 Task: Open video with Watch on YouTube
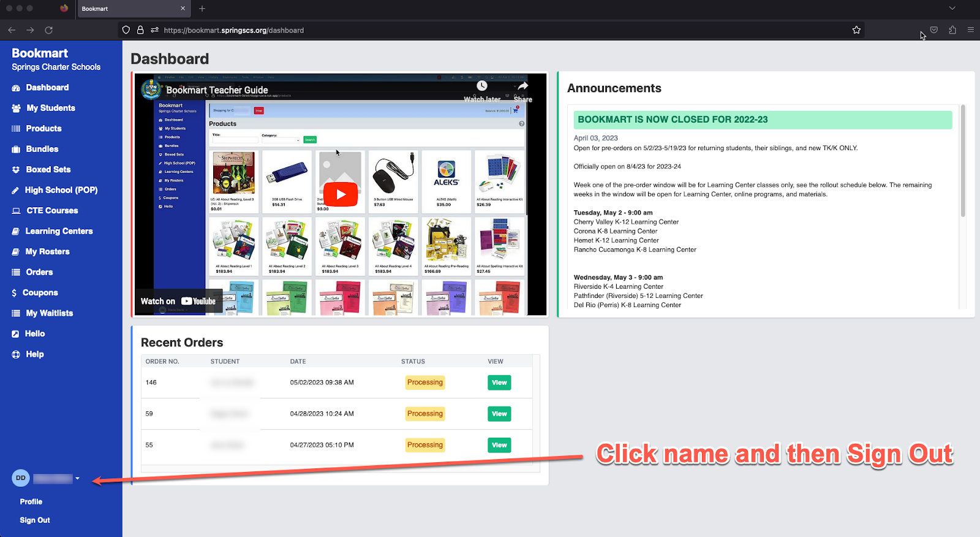(178, 301)
